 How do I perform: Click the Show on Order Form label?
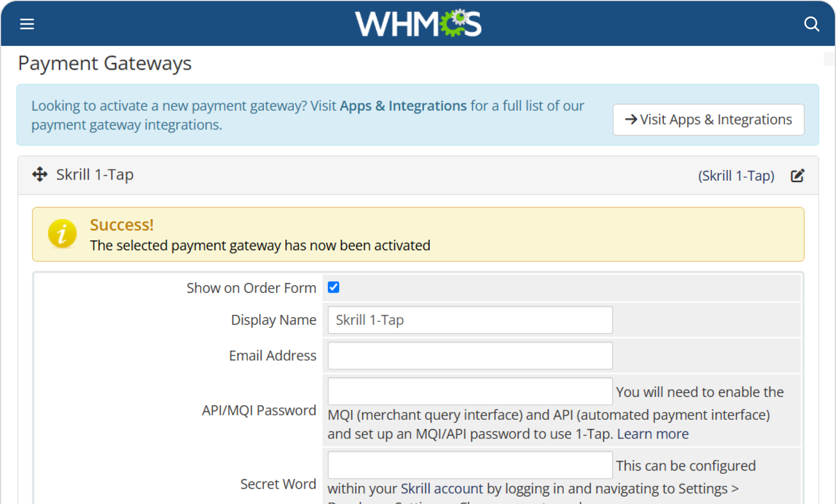251,288
